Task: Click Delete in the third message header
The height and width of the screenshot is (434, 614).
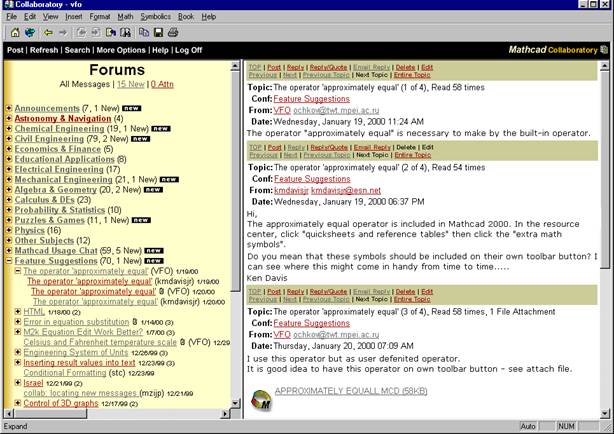Action: (405, 292)
